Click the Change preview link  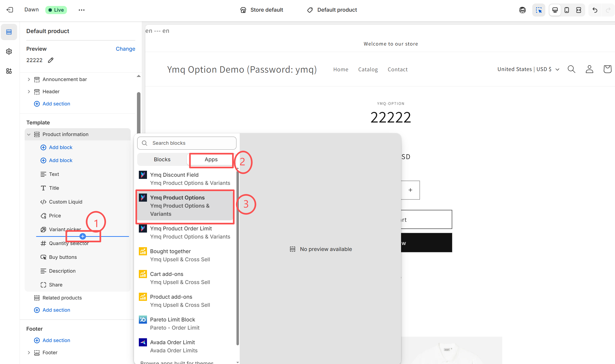[125, 49]
